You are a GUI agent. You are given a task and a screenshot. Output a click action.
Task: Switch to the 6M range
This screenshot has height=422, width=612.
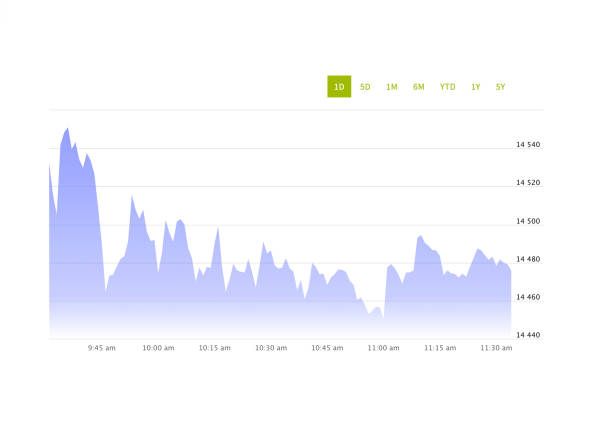pos(418,87)
